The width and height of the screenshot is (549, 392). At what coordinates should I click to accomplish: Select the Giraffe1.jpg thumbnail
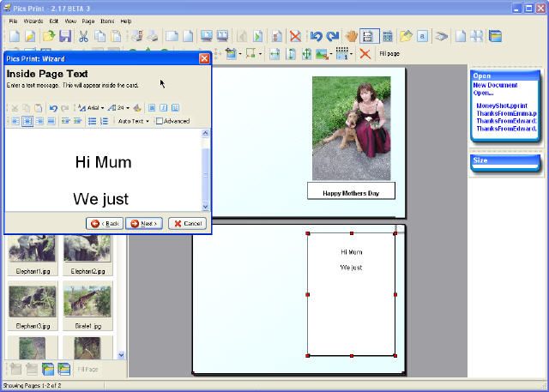tap(87, 301)
